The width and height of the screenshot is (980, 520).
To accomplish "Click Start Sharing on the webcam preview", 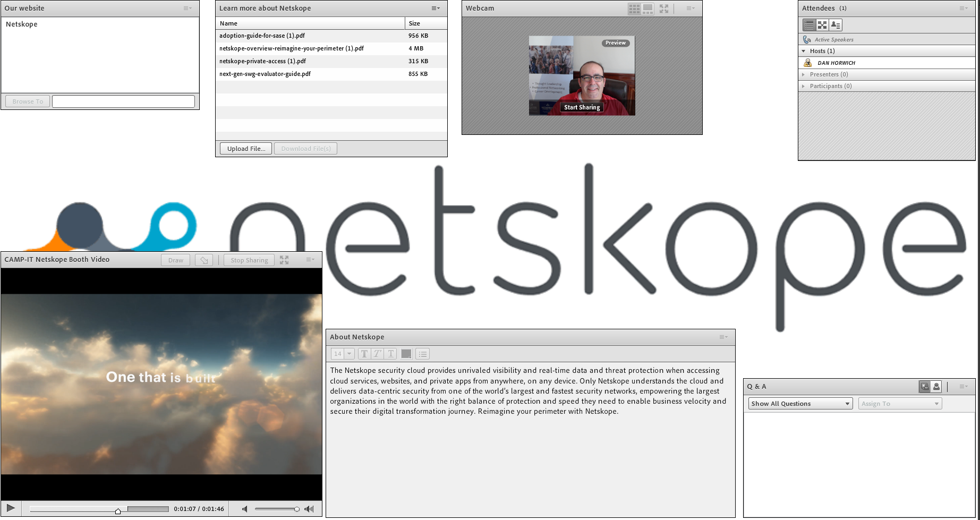I will click(582, 107).
